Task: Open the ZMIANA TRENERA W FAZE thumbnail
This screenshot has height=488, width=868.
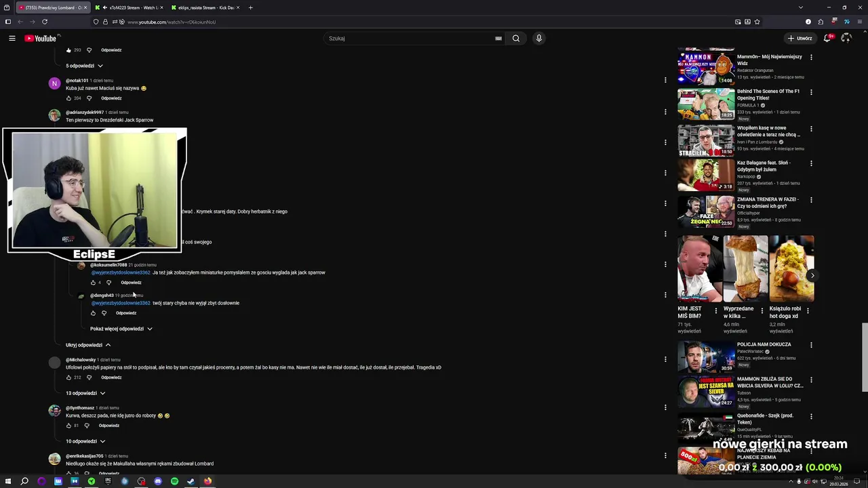Action: [706, 211]
